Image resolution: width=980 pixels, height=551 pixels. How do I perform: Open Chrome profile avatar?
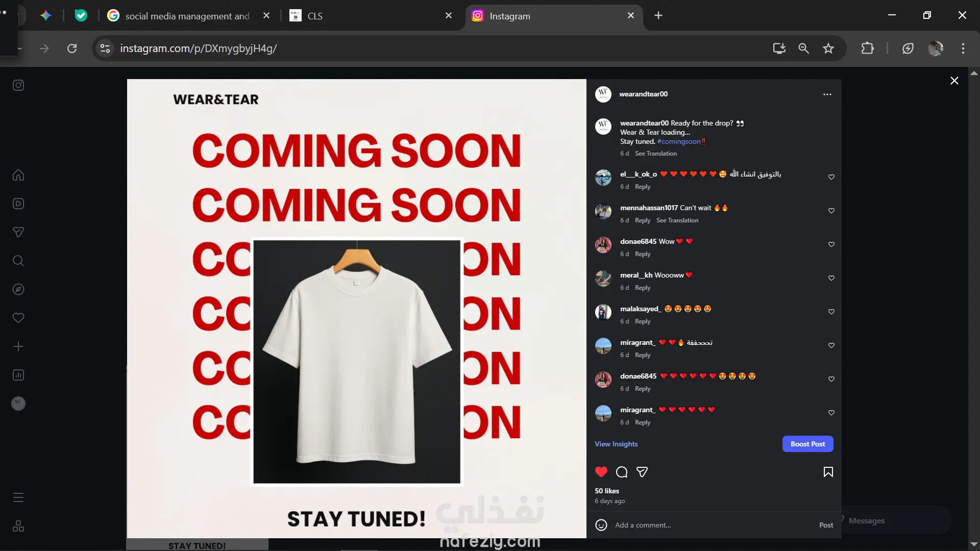tap(936, 48)
